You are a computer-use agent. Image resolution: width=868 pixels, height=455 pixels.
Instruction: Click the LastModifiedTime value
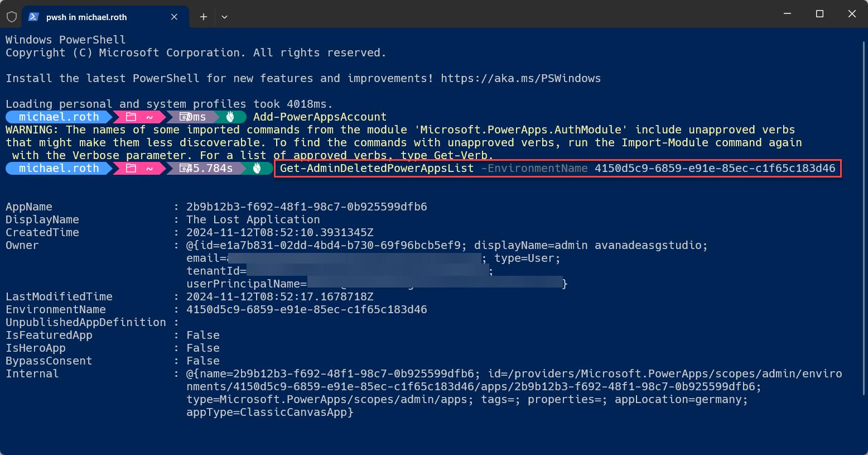(280, 296)
